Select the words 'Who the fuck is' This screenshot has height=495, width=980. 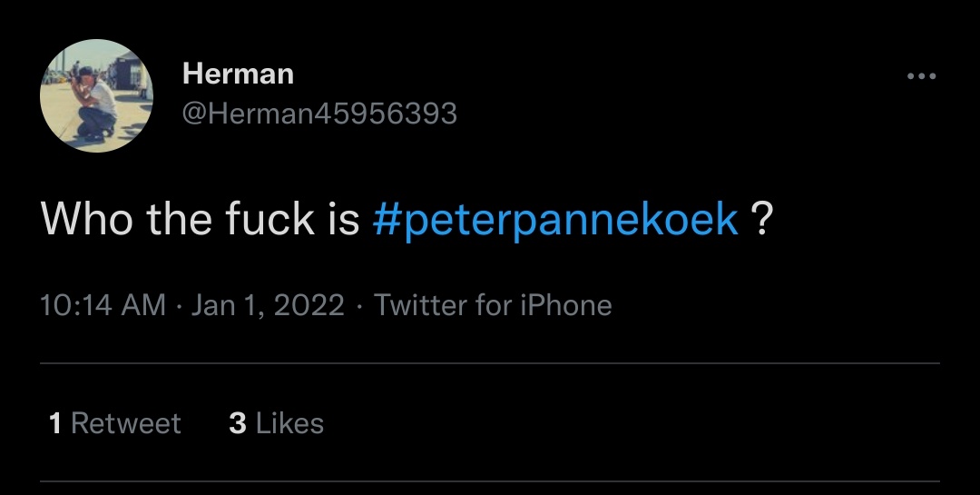click(x=200, y=219)
